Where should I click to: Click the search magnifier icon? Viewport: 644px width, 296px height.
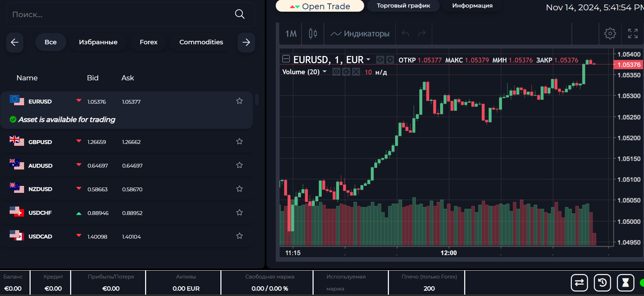(240, 14)
